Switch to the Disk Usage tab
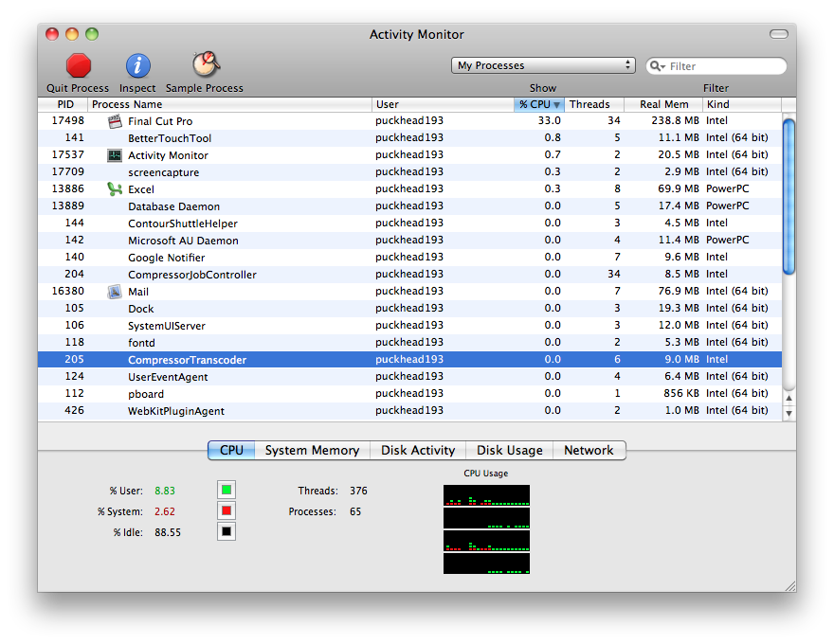 coord(510,450)
